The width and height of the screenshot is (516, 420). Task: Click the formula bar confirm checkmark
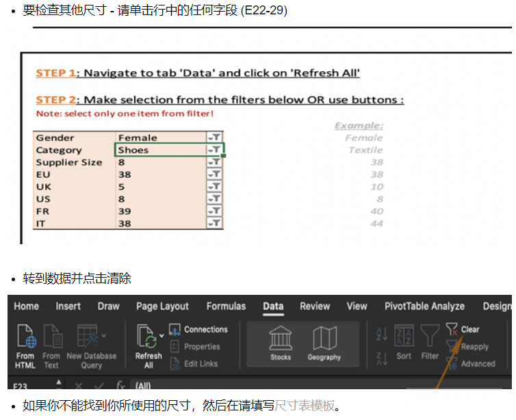[x=99, y=385]
